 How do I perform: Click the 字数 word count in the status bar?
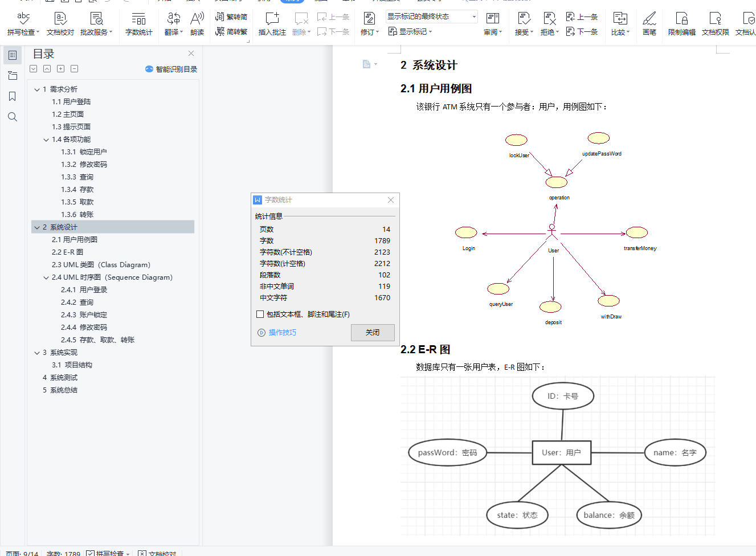click(63, 553)
